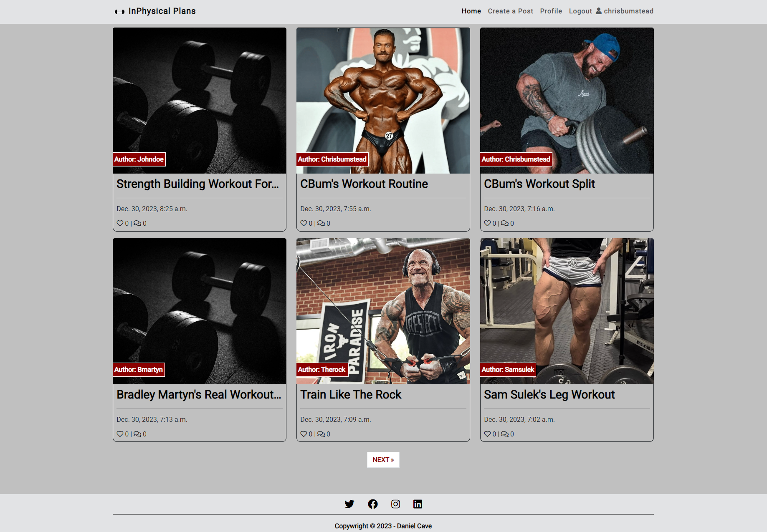Viewport: 767px width, 532px height.
Task: Open Sam Sulek's Leg Workout post title
Action: click(x=549, y=395)
